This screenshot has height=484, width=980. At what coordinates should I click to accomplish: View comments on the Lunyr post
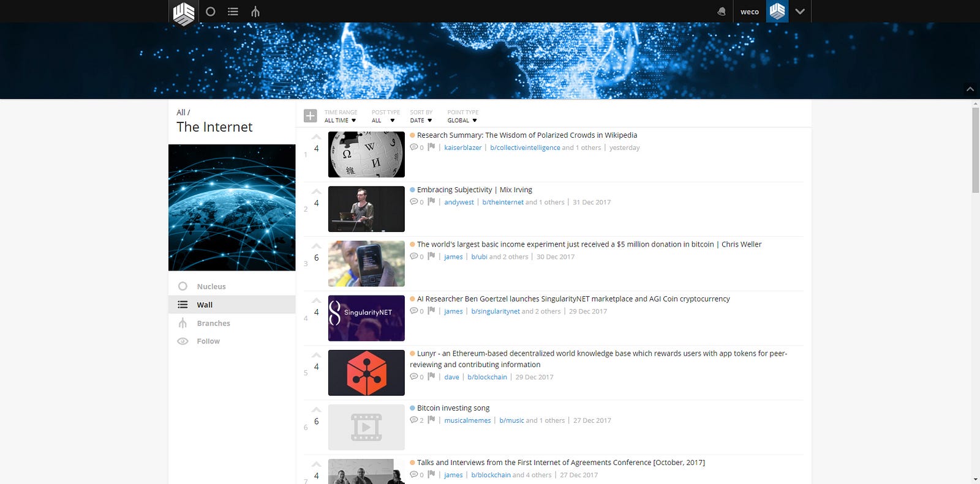click(x=417, y=377)
